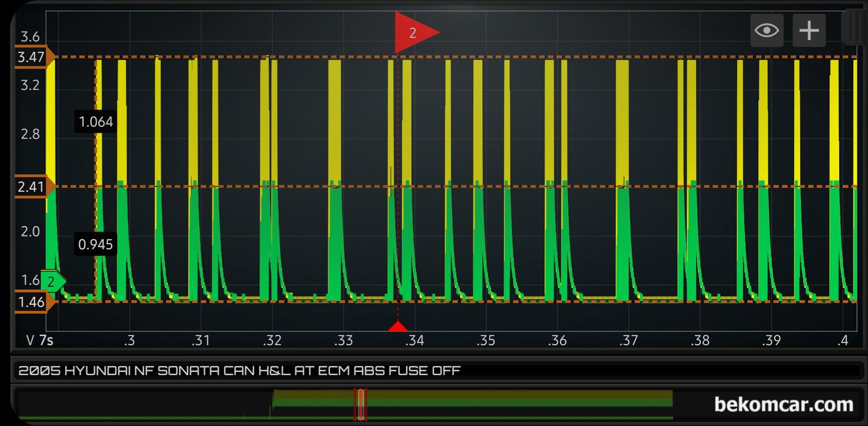Click the 3.6 voltage axis label
This screenshot has height=426, width=868.
pyautogui.click(x=30, y=37)
